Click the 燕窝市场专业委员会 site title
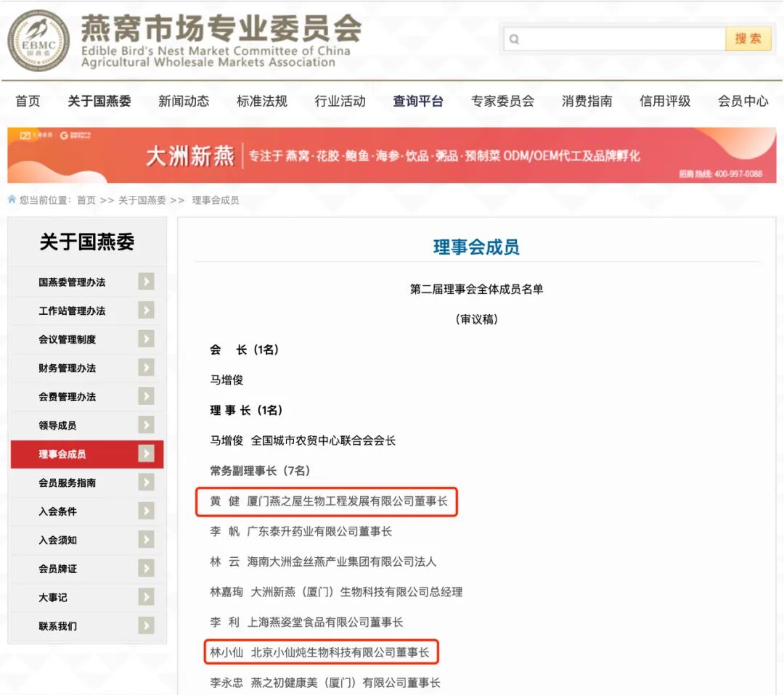The image size is (784, 695). (x=221, y=28)
